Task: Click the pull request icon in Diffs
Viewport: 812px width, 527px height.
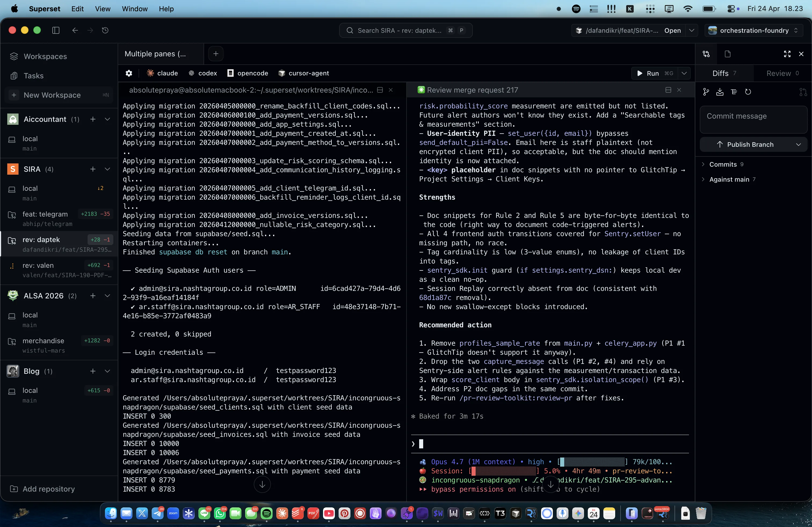Action: (x=803, y=92)
